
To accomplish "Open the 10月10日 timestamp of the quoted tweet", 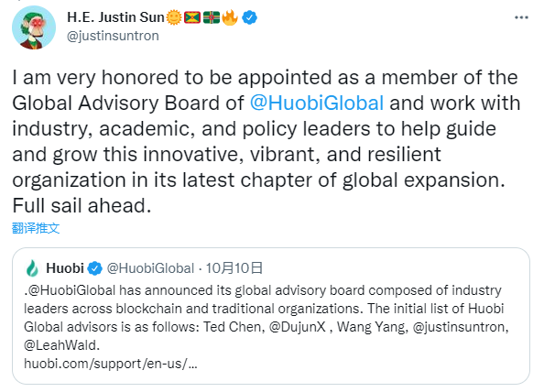I will click(234, 268).
